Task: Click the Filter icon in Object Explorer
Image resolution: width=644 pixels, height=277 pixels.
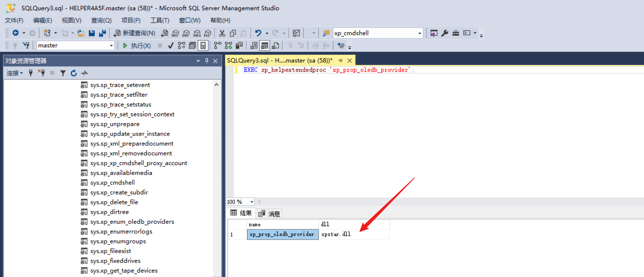Action: click(63, 73)
